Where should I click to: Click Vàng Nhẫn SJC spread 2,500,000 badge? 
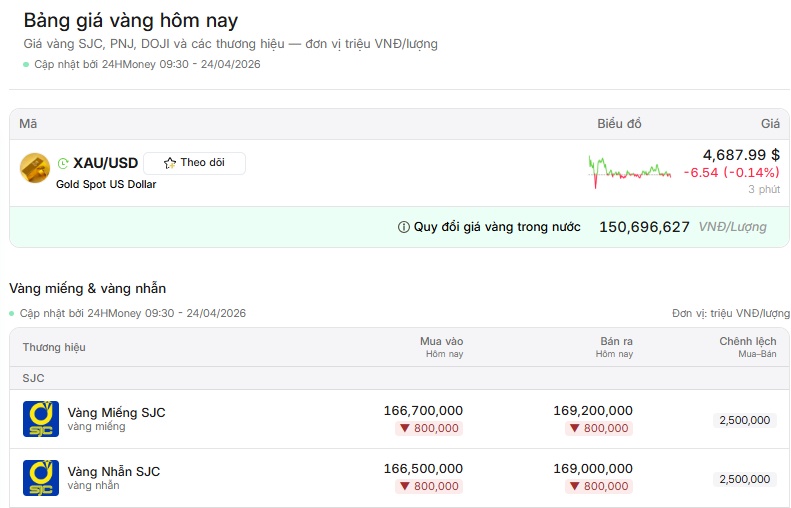click(x=745, y=479)
